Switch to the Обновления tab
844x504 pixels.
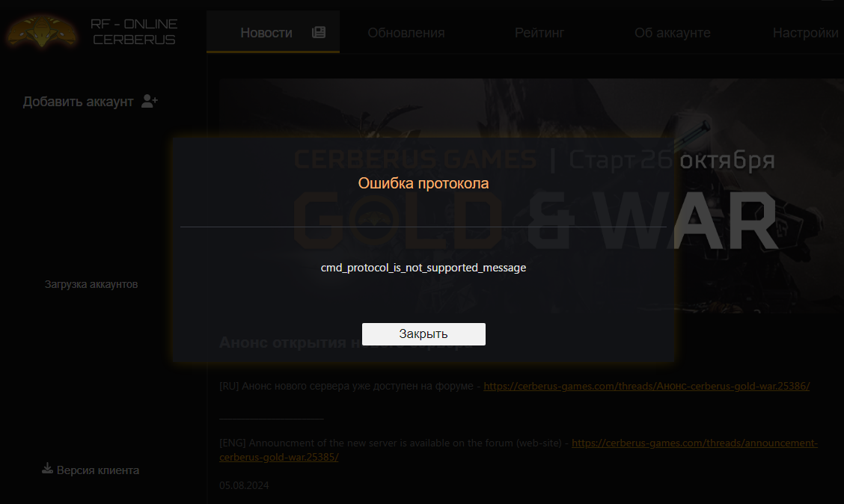[406, 33]
